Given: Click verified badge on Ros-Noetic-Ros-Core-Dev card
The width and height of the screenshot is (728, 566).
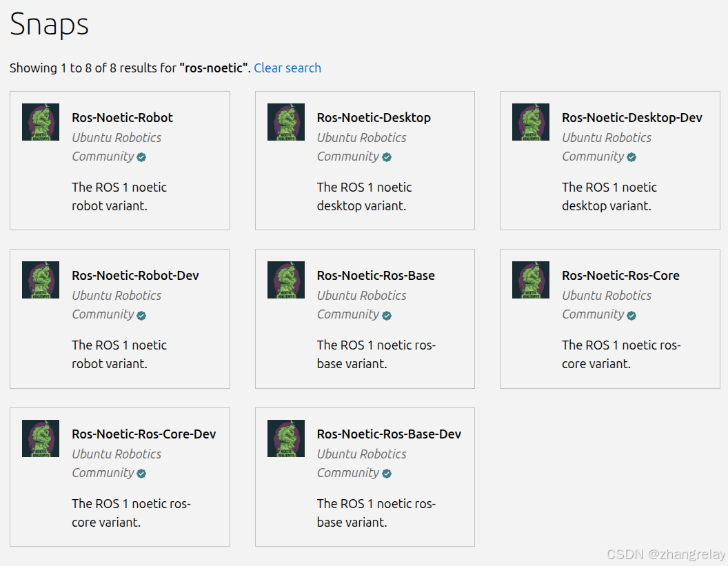Looking at the screenshot, I should (141, 474).
